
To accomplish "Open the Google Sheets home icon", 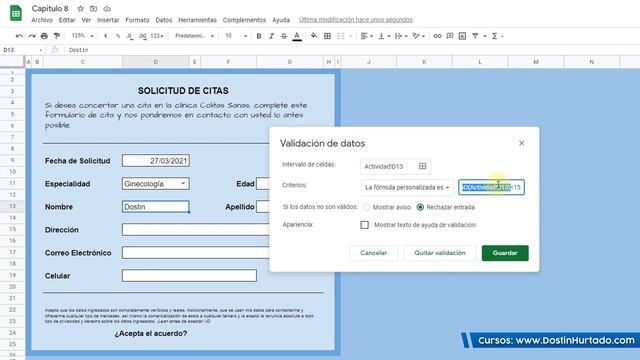I will (x=16, y=13).
